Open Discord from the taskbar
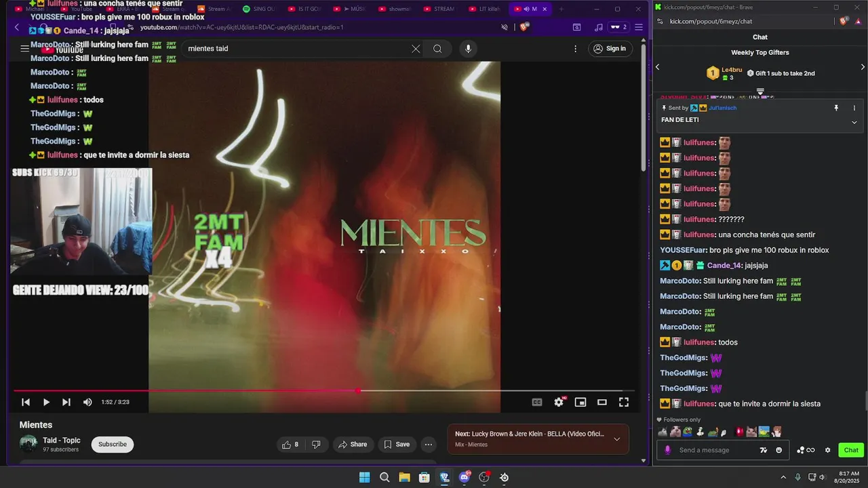The width and height of the screenshot is (868, 488). [465, 477]
